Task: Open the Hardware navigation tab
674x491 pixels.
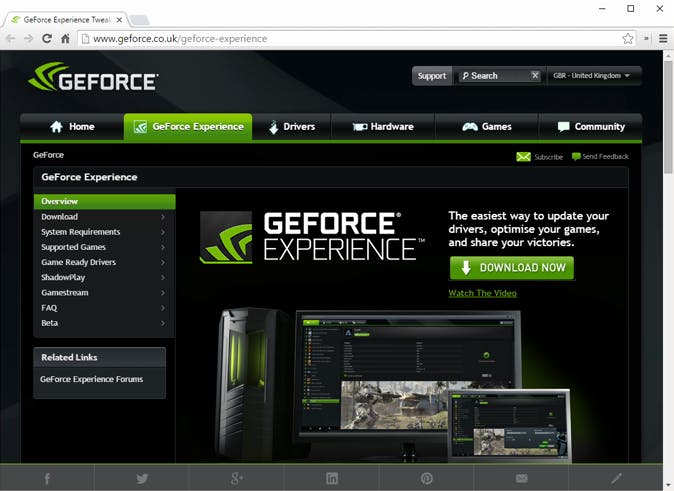Action: (x=383, y=127)
